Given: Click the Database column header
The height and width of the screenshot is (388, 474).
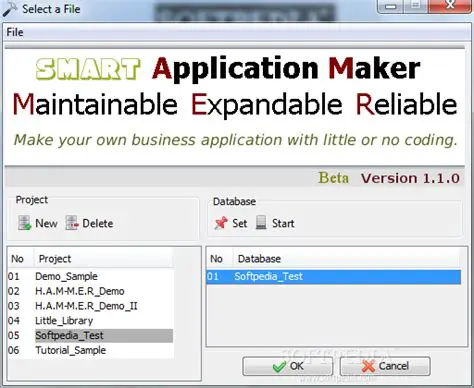Looking at the screenshot, I should click(x=346, y=259).
